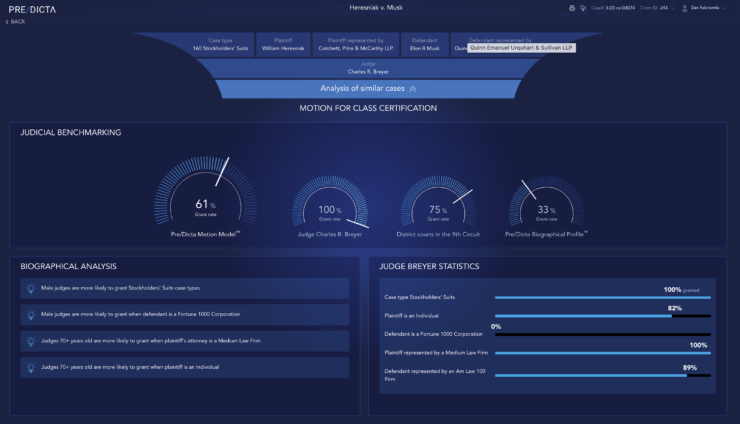Click the icon right of the printer
The image size is (740, 424).
583,7
